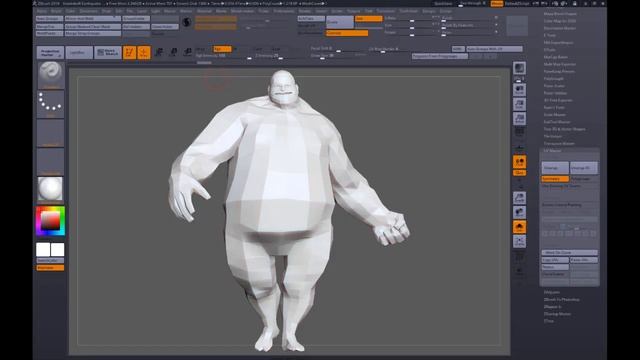The image size is (640, 360).
Task: Open the current brush thumbnail
Action: [51, 75]
